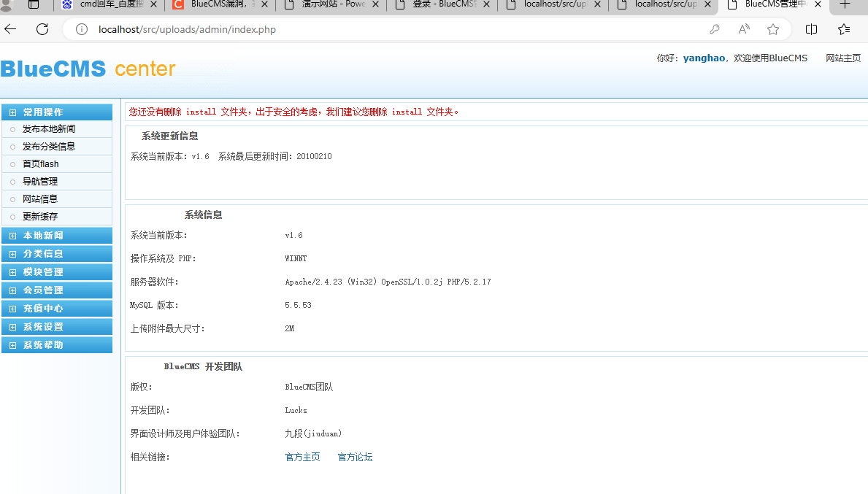
Task: Click 更新缓存 in sidebar
Action: (40, 216)
